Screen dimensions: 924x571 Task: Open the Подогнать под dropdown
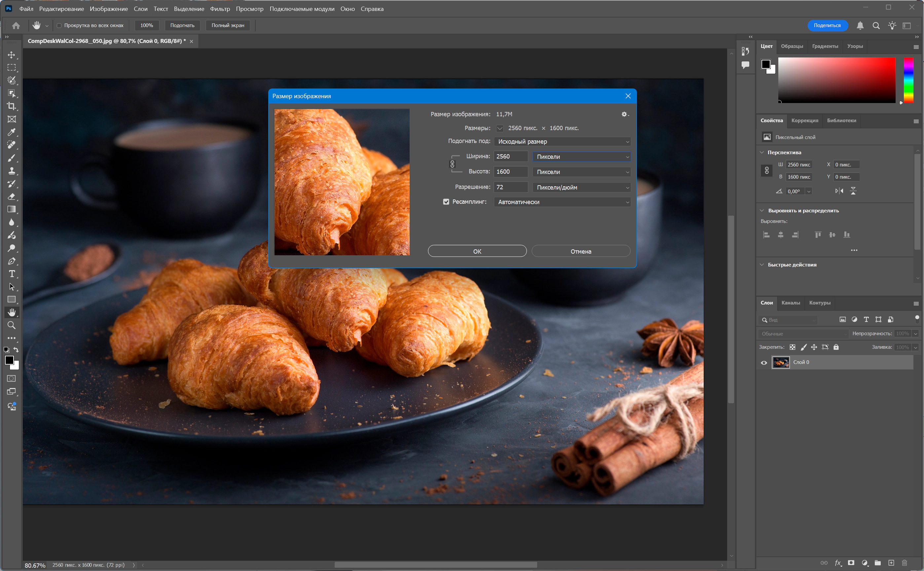[562, 142]
